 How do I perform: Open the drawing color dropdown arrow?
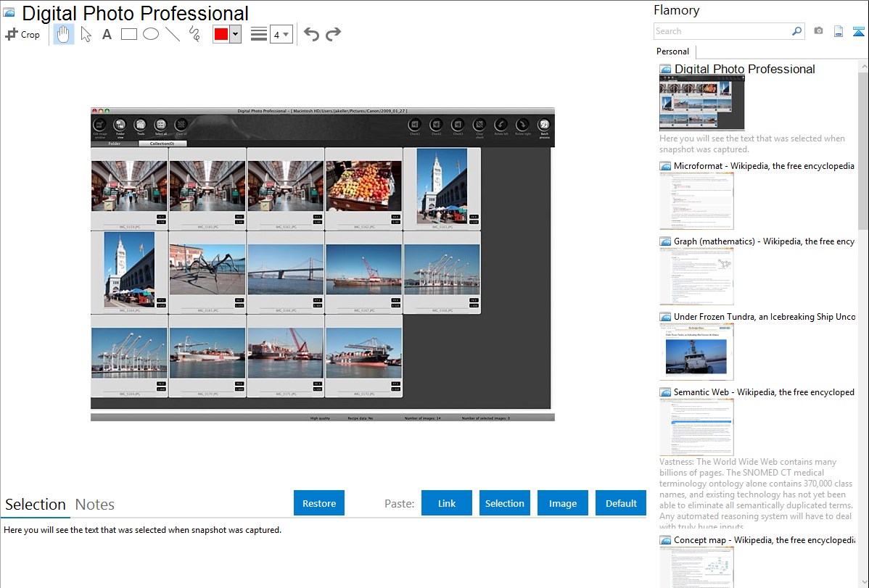(x=235, y=34)
